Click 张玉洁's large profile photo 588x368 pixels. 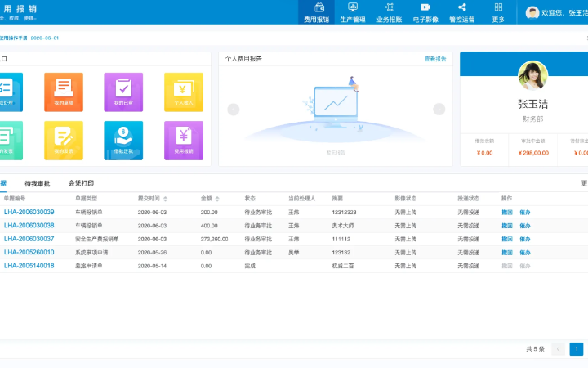532,75
